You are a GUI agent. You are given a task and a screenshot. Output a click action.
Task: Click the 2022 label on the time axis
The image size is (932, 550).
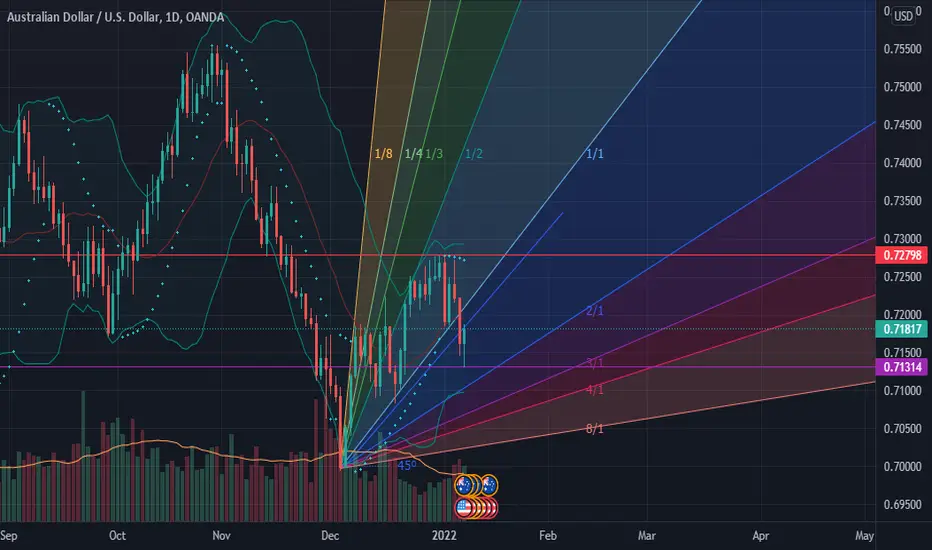click(x=444, y=536)
